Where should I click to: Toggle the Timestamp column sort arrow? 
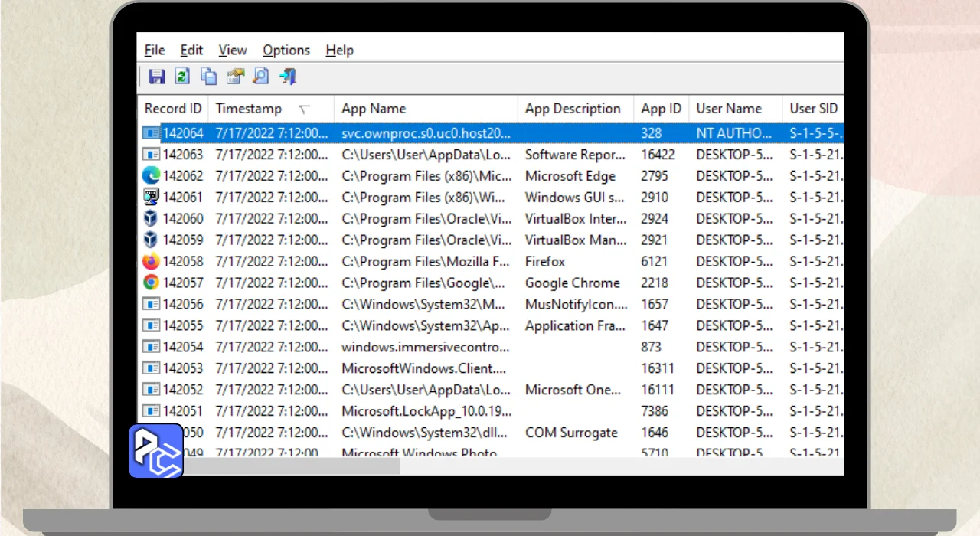[304, 109]
